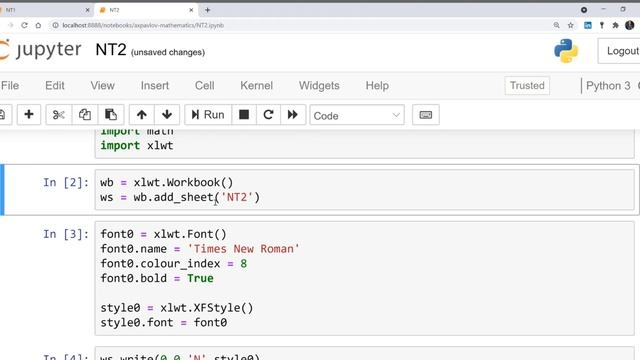Interrupt the kernel with stop icon
This screenshot has width=640, height=360.
(244, 115)
